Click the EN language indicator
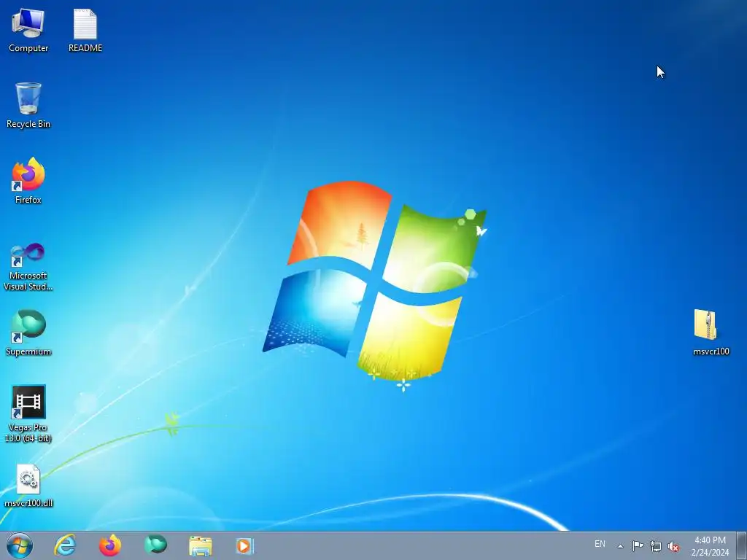 click(x=600, y=544)
